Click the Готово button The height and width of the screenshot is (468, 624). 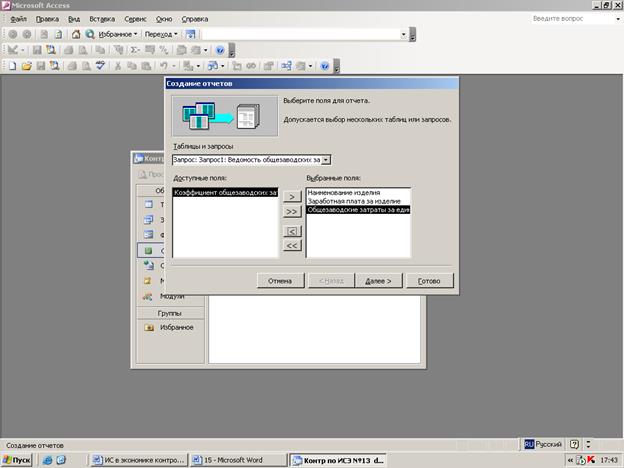[429, 281]
